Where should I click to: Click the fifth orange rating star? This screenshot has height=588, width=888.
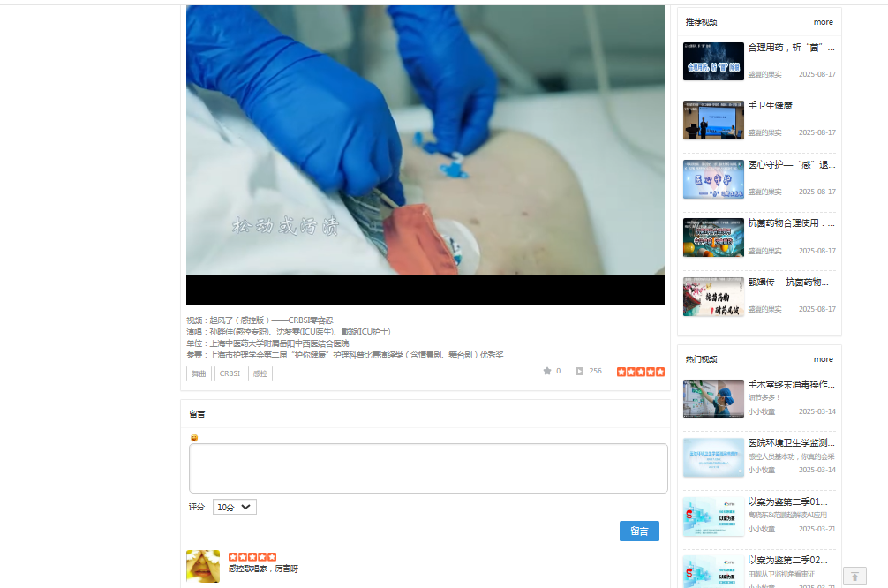point(660,371)
